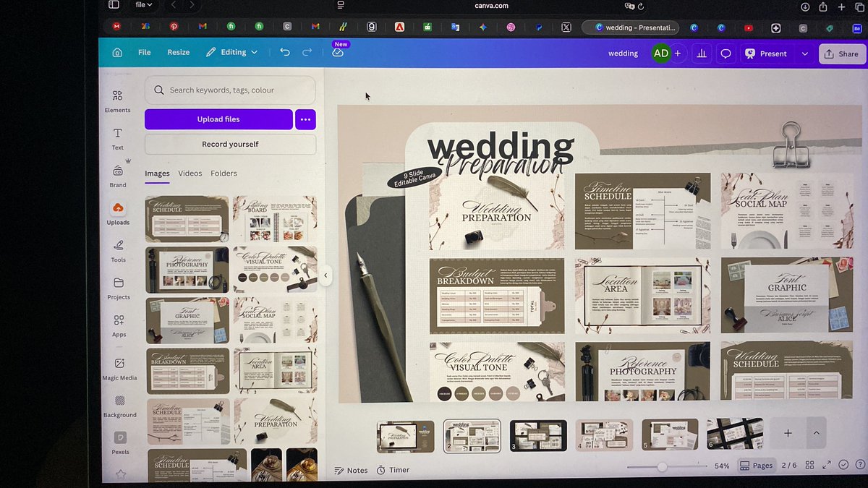Screen dimensions: 868x488
Task: Open the Elements panel
Action: coord(117,100)
